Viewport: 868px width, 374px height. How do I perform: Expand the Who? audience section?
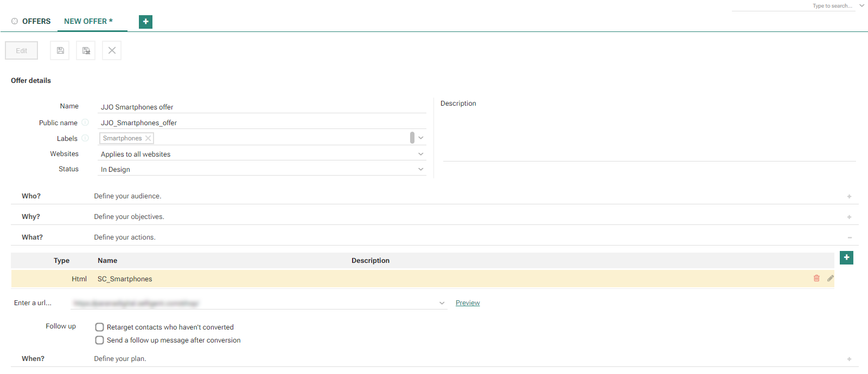tap(849, 196)
